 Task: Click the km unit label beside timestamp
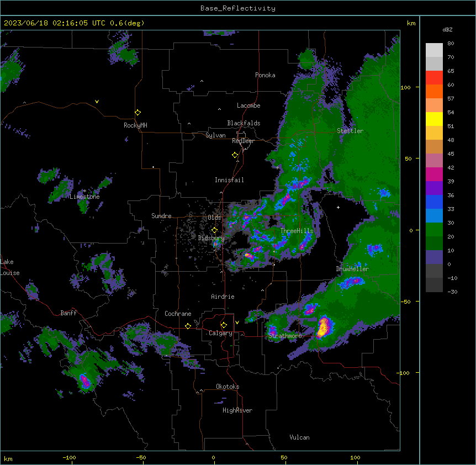411,23
